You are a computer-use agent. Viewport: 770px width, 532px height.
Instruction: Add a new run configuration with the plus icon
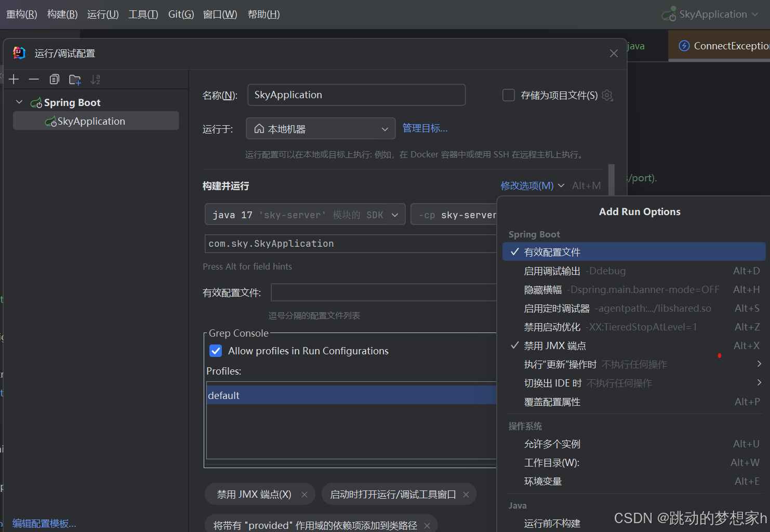pyautogui.click(x=14, y=79)
